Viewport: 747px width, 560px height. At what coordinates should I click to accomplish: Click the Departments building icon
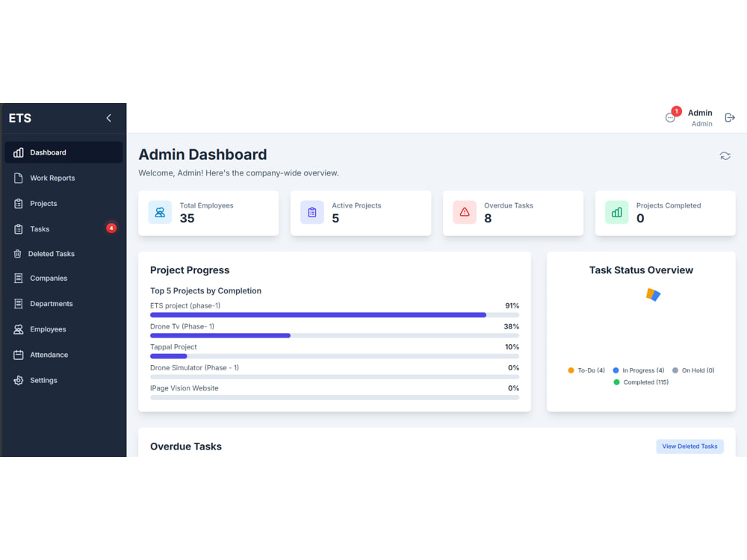coord(18,304)
